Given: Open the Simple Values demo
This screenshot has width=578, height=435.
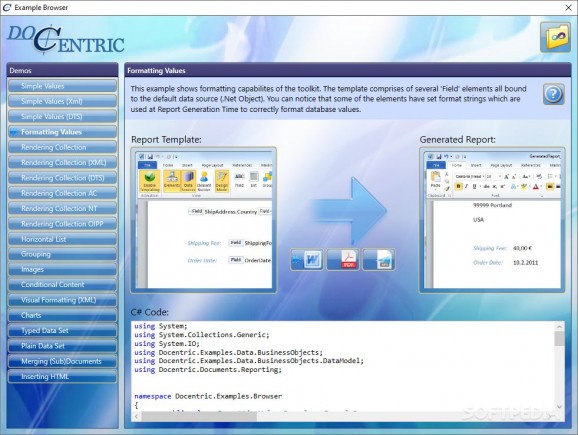Looking at the screenshot, I should 62,86.
